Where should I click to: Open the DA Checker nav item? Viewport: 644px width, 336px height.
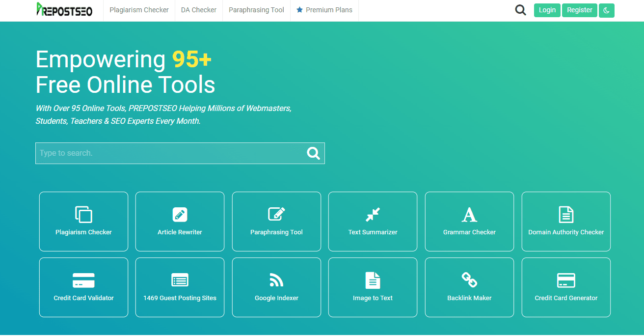point(199,10)
